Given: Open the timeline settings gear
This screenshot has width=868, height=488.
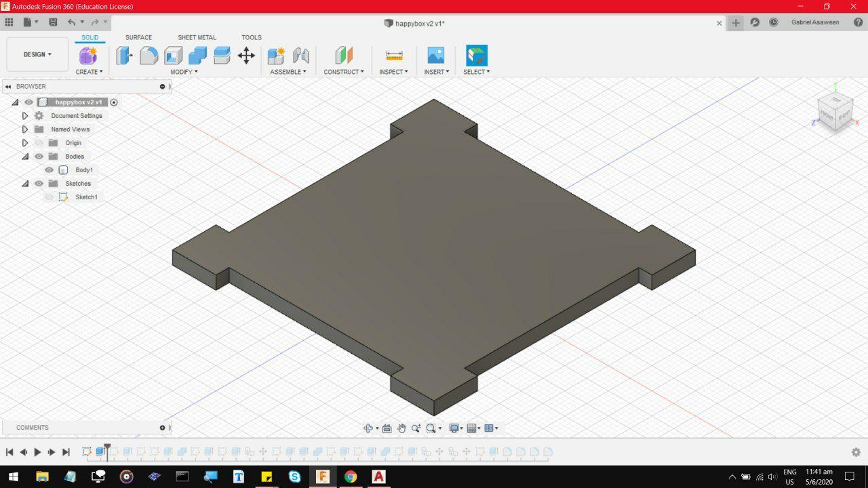Looking at the screenshot, I should tap(856, 452).
